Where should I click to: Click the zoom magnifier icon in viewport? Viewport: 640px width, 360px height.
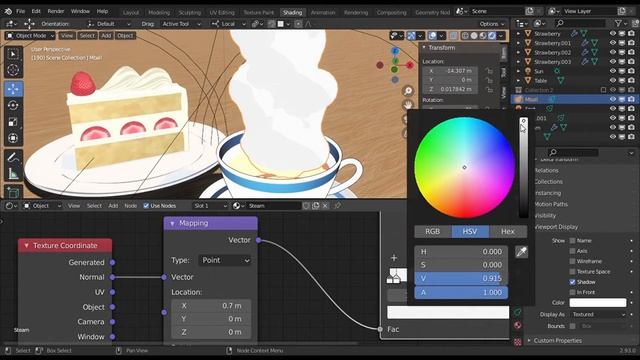pyautogui.click(x=408, y=91)
